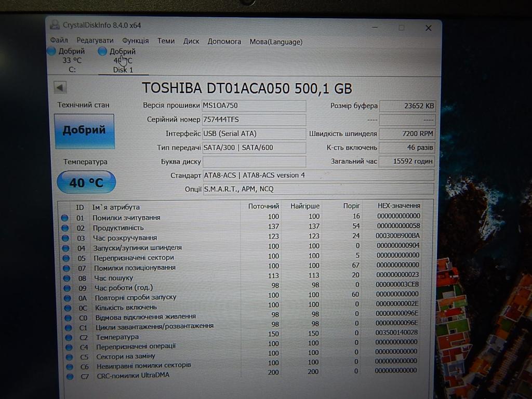Click the previous disk arrow button
Image resolution: width=532 pixels, height=399 pixels.
[x=60, y=87]
